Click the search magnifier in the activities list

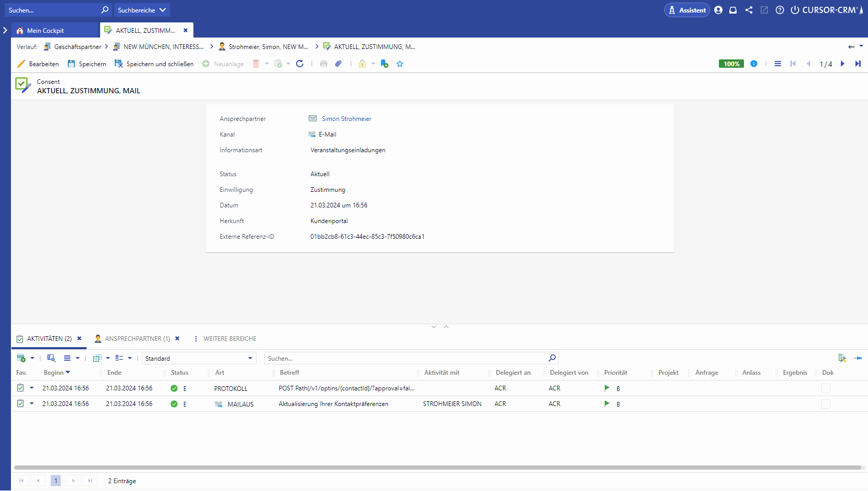click(x=552, y=358)
